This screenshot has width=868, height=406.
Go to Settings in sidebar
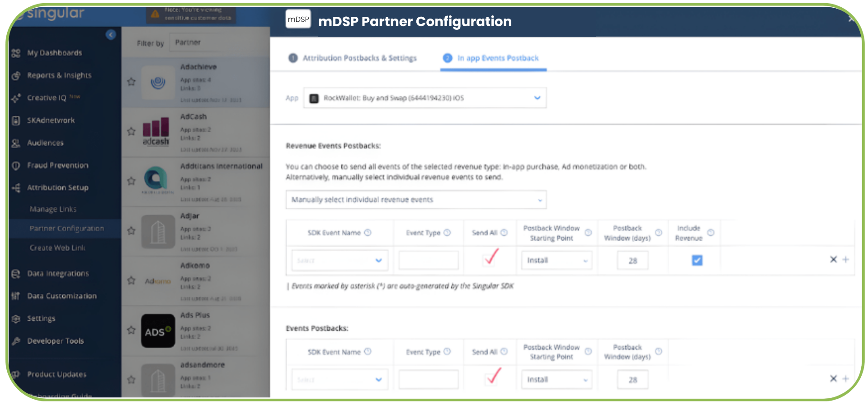pyautogui.click(x=41, y=318)
